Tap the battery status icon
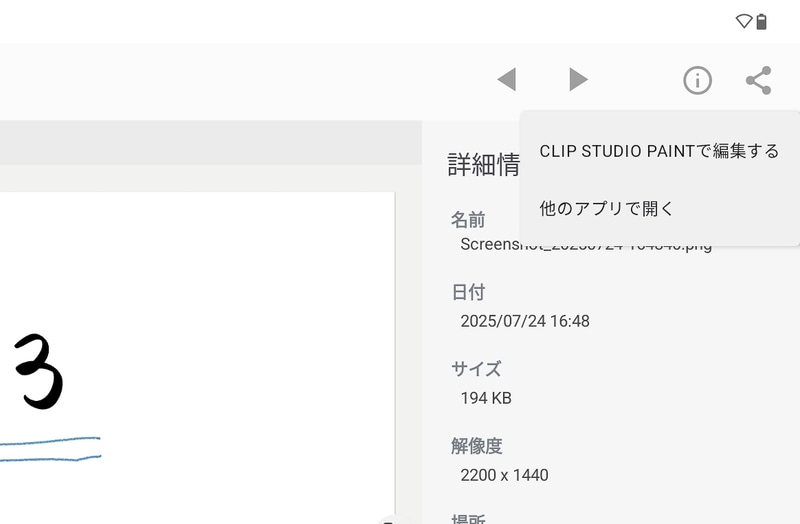800x524 pixels. 761,21
